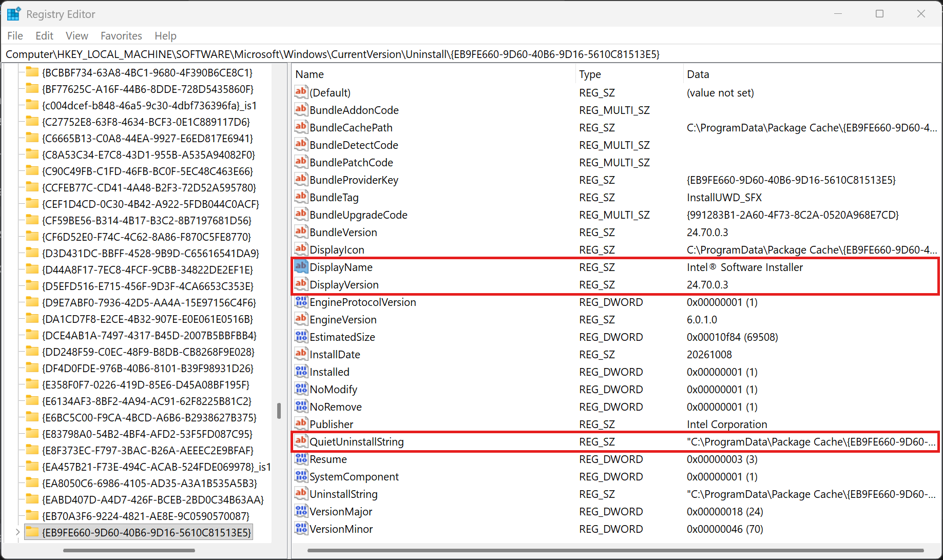The height and width of the screenshot is (560, 943).
Task: Open the View menu
Action: click(77, 36)
